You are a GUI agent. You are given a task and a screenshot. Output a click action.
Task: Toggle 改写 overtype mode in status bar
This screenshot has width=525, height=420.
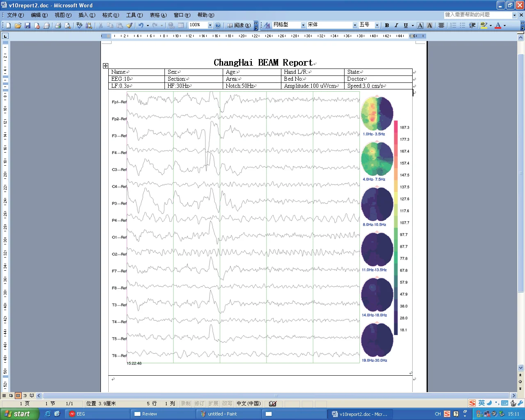coord(227,404)
